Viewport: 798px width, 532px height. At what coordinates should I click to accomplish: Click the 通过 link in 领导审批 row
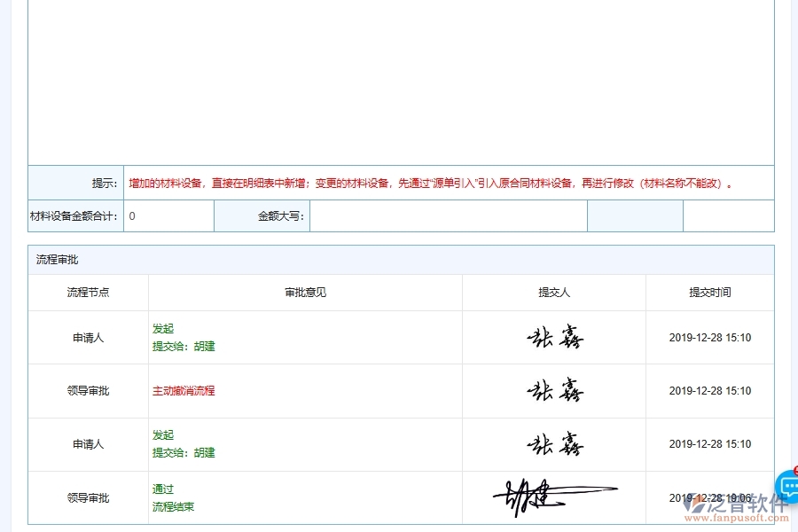click(x=162, y=489)
